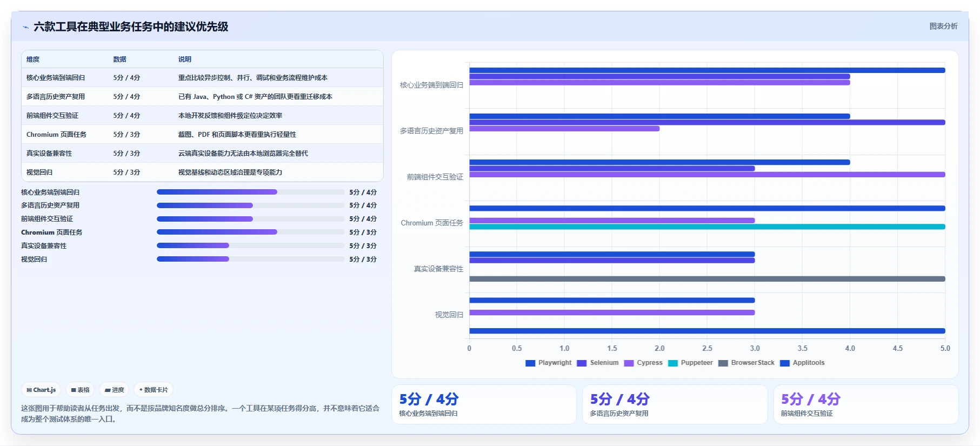Image resolution: width=980 pixels, height=446 pixels.
Task: Click the 图表分析 label in the header
Action: coord(943,26)
